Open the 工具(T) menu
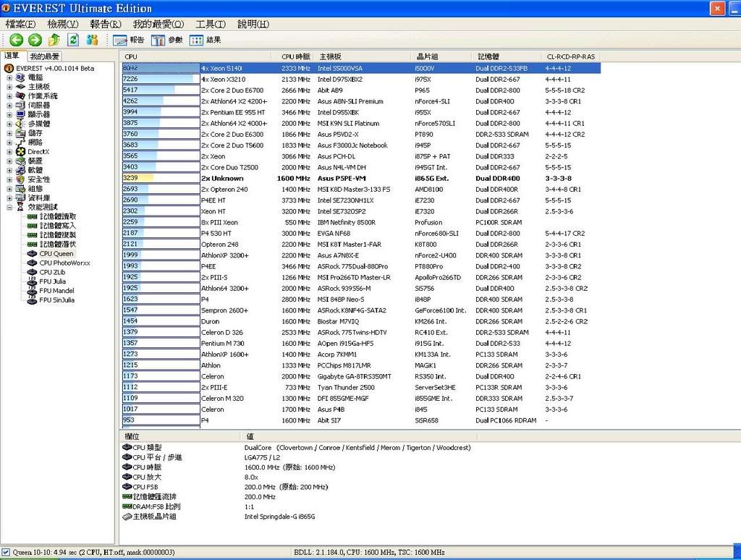The height and width of the screenshot is (560, 741). tap(211, 24)
